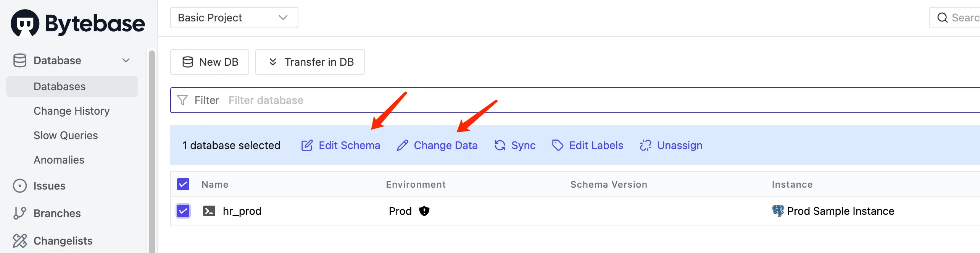The image size is (980, 253).
Task: Click the search magnifier icon
Action: pyautogui.click(x=942, y=18)
